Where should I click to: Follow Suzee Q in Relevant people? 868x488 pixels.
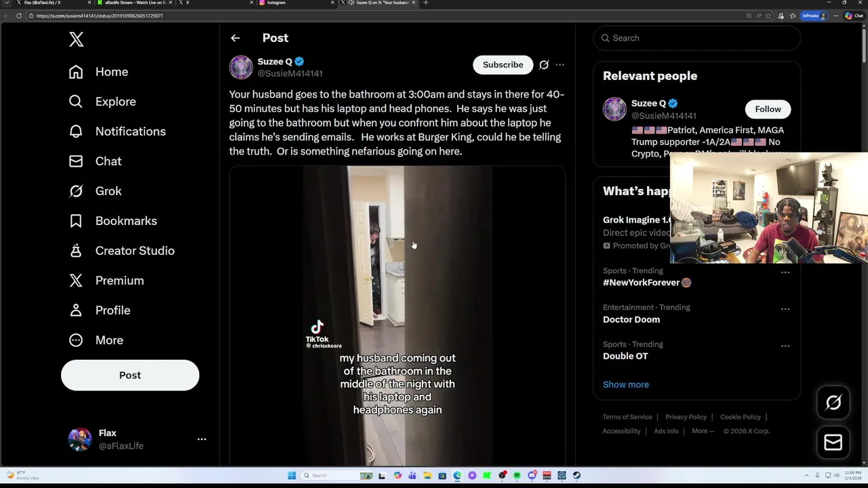[x=768, y=109]
